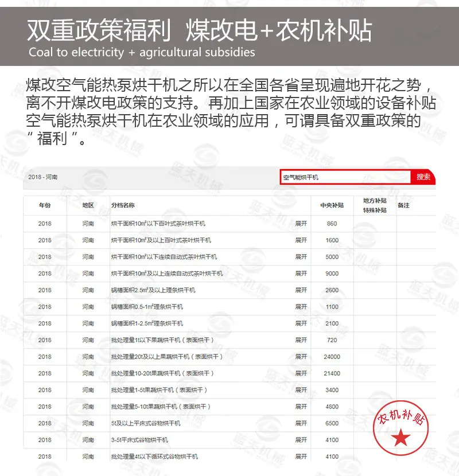Expand 展开 for 批处理量1t以下果蔬烘干机
Screen dimensions: 459x476
[301, 340]
